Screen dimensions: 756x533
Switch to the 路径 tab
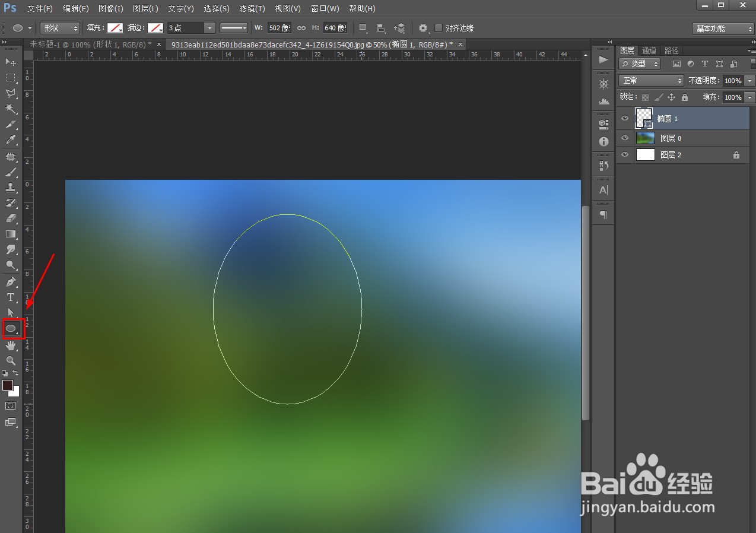[671, 50]
